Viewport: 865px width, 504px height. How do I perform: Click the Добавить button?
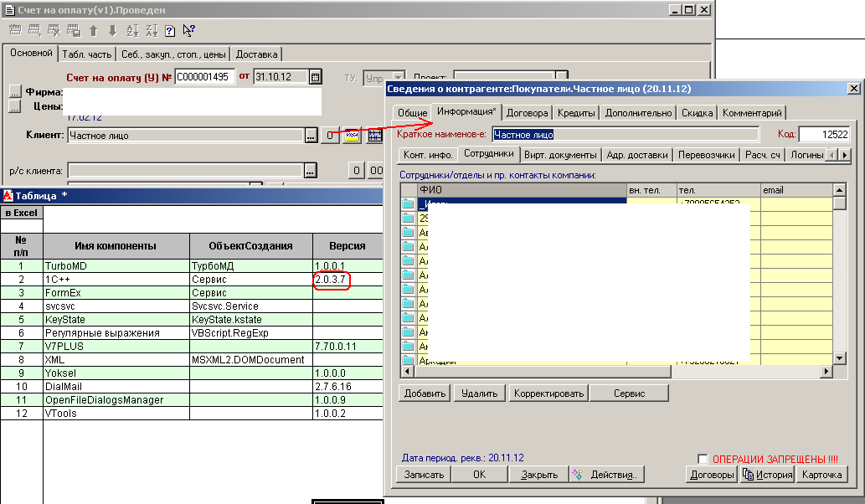pos(425,393)
